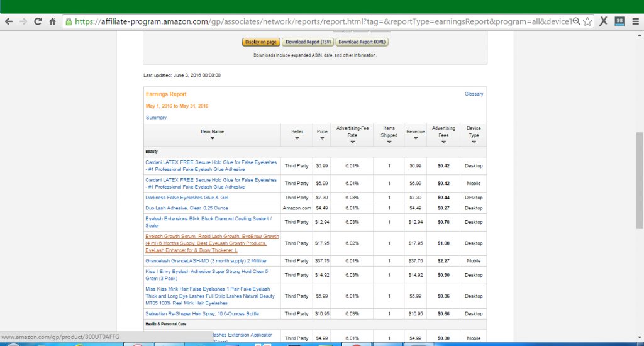Image resolution: width=644 pixels, height=346 pixels.
Task: Click the scrollbar down arrow
Action: click(640, 337)
